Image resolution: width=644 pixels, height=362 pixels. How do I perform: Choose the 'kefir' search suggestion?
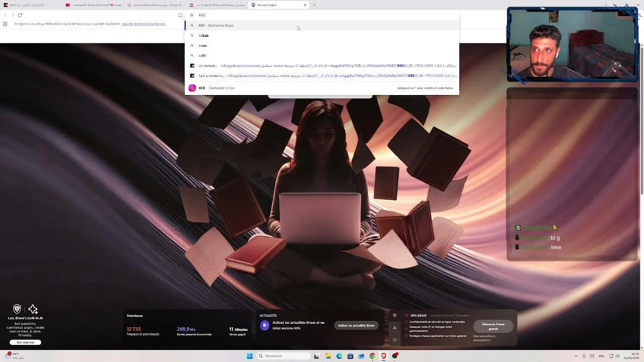(x=322, y=55)
